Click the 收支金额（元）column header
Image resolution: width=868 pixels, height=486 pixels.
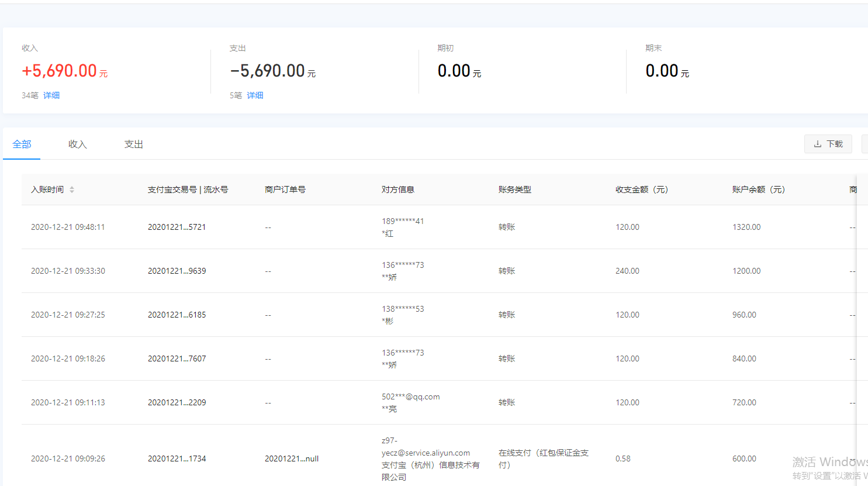pyautogui.click(x=641, y=189)
